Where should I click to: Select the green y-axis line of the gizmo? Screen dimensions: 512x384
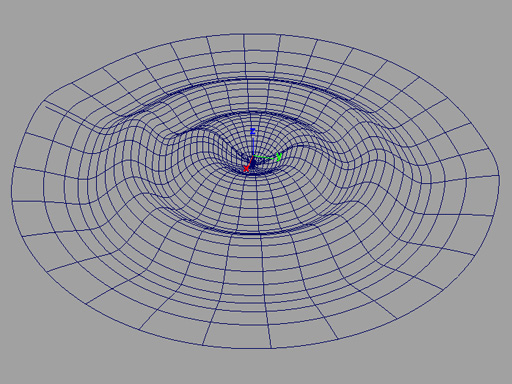tap(265, 157)
